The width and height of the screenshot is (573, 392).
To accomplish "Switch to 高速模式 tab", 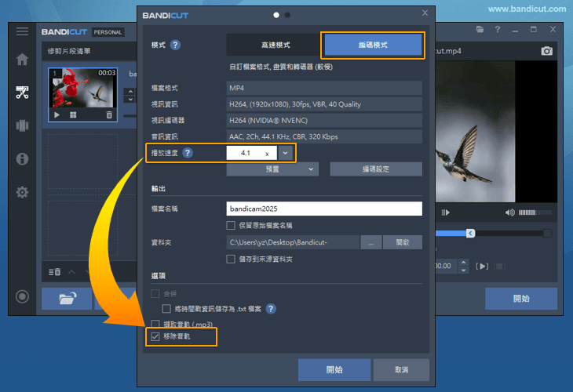I will click(275, 45).
